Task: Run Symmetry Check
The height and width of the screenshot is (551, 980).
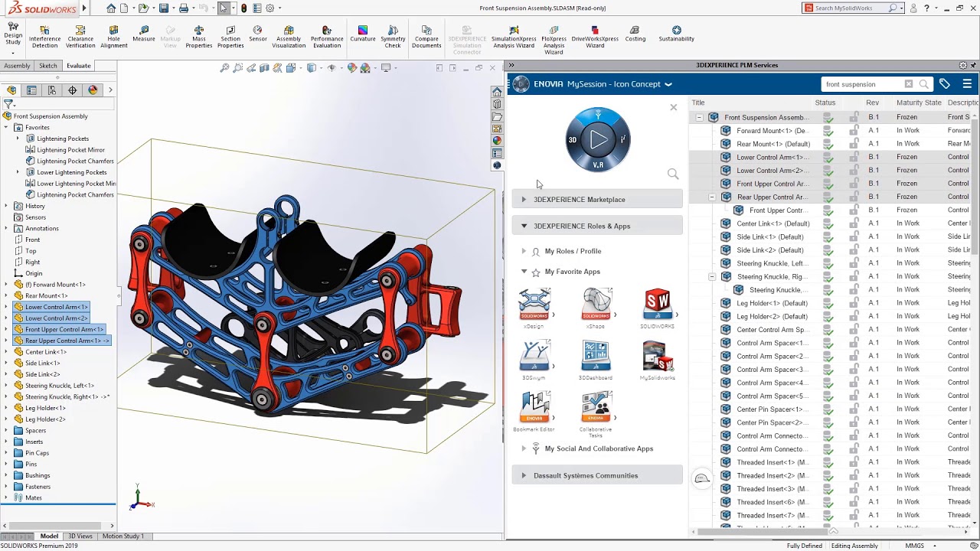Action: 393,37
